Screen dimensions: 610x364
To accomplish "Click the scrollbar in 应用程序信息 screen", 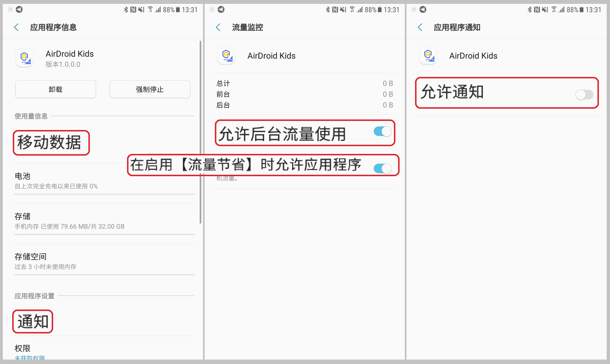I will pyautogui.click(x=200, y=132).
